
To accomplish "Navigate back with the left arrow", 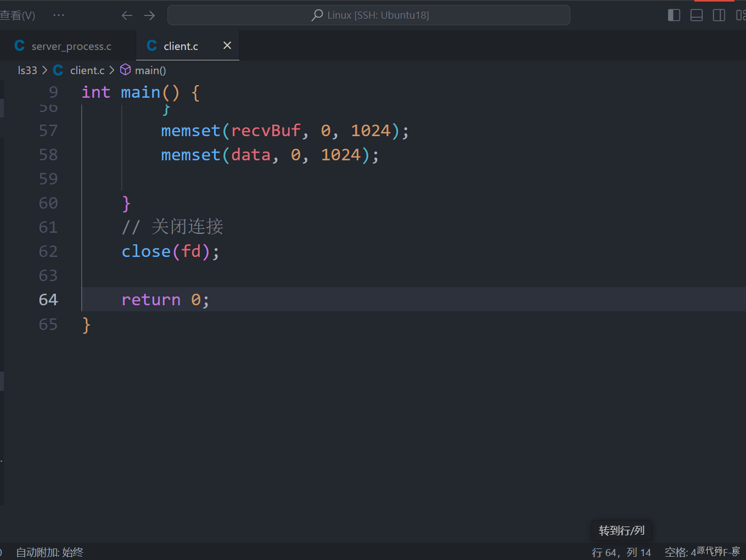I will pyautogui.click(x=127, y=15).
